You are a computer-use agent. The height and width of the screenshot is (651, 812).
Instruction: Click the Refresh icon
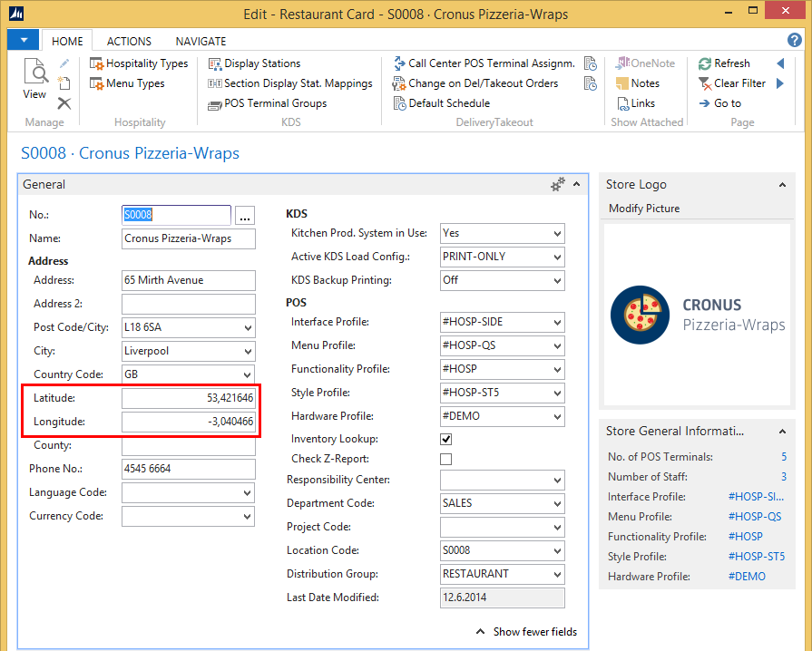(723, 63)
